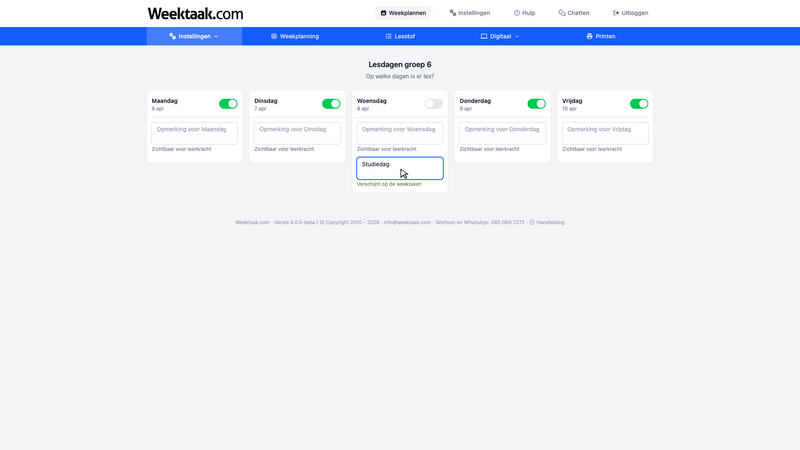The width and height of the screenshot is (800, 450).
Task: Click the chat bubbles Chatten icon
Action: pyautogui.click(x=562, y=13)
